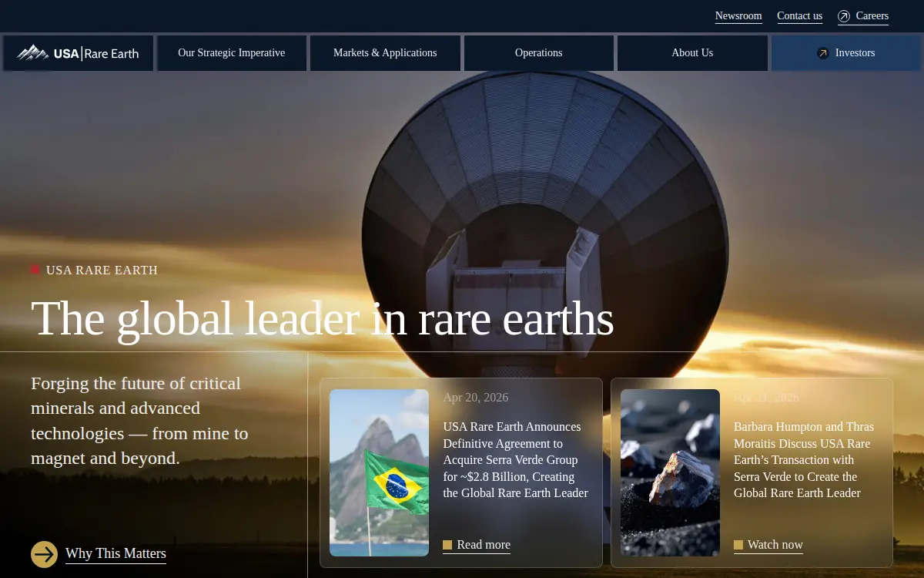Click the gold square beside Read more
This screenshot has width=924, height=578.
[x=447, y=545]
